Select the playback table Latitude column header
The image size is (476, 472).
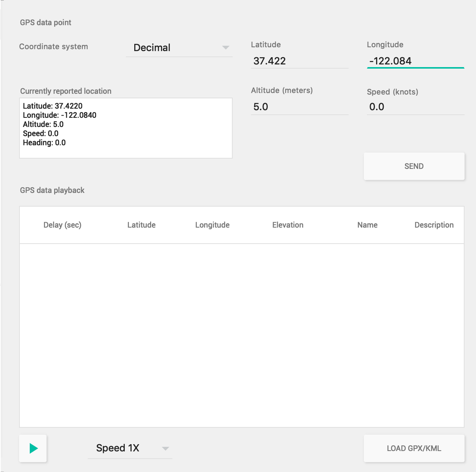[142, 225]
